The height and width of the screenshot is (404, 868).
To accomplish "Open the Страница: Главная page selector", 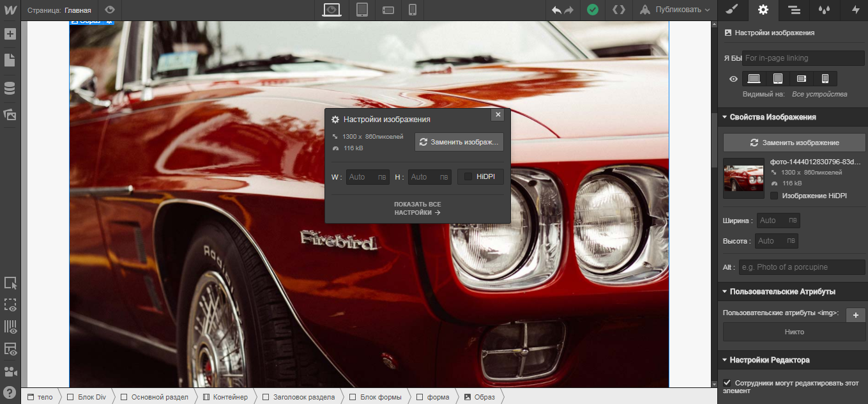I will (59, 10).
